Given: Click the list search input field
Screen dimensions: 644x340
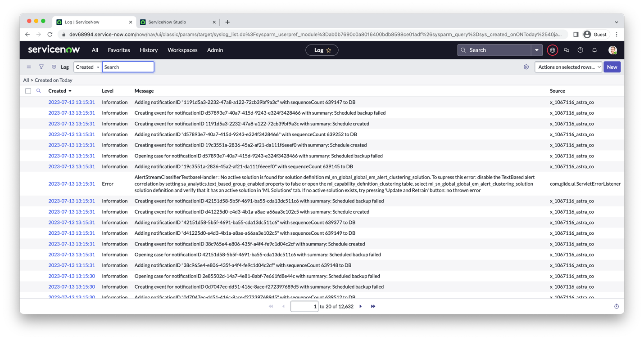Looking at the screenshot, I should pyautogui.click(x=128, y=67).
